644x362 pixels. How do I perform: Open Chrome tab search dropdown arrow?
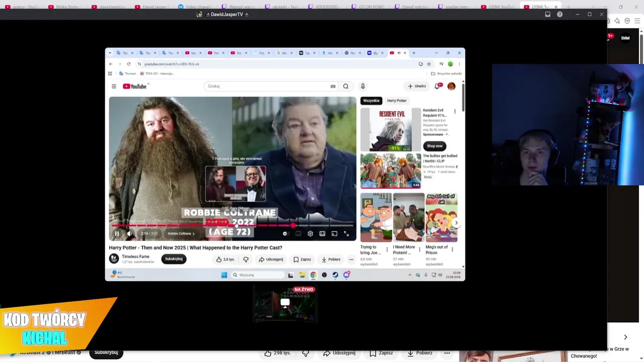(x=111, y=53)
